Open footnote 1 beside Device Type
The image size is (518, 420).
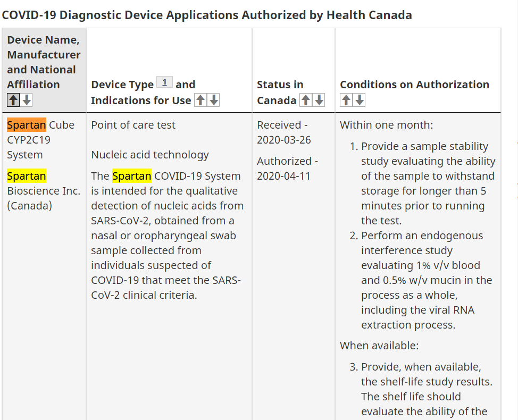click(x=164, y=82)
